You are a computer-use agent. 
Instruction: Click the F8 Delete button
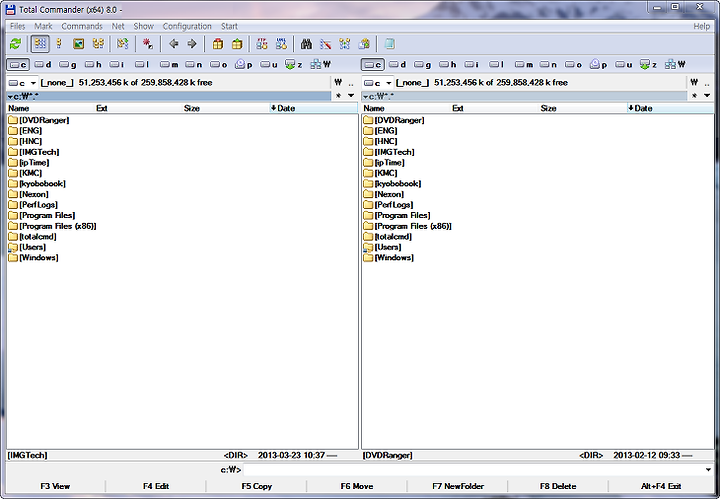pyautogui.click(x=558, y=486)
